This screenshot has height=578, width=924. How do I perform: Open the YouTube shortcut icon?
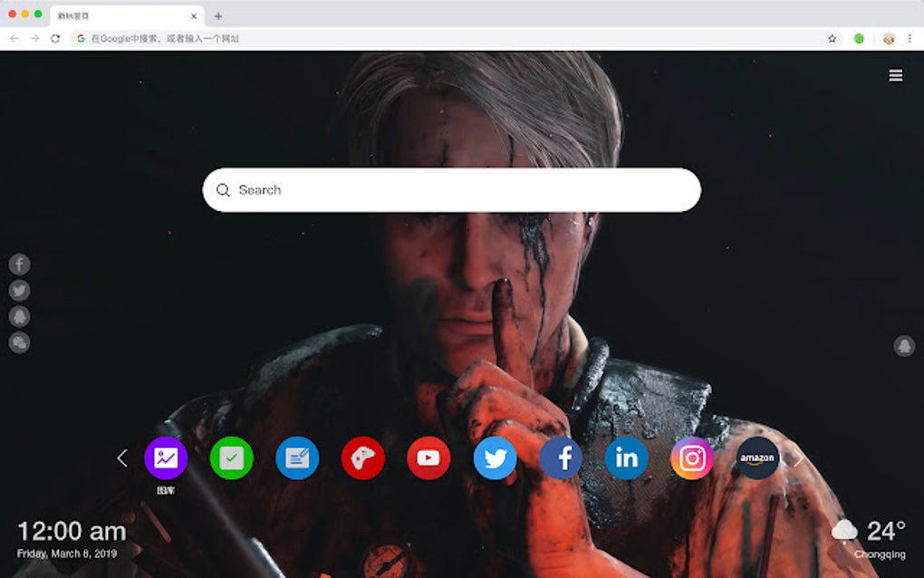[428, 458]
